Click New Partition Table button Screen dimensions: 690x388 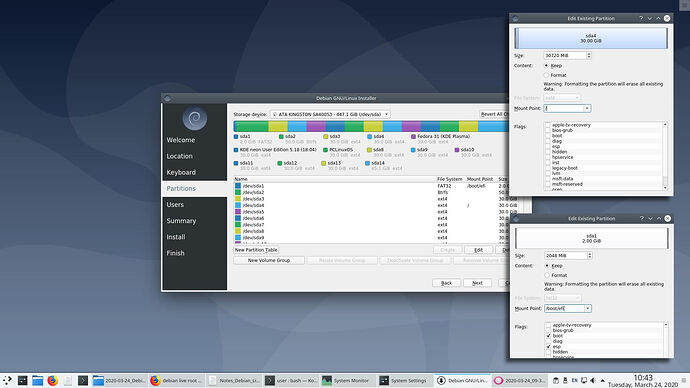click(x=256, y=250)
